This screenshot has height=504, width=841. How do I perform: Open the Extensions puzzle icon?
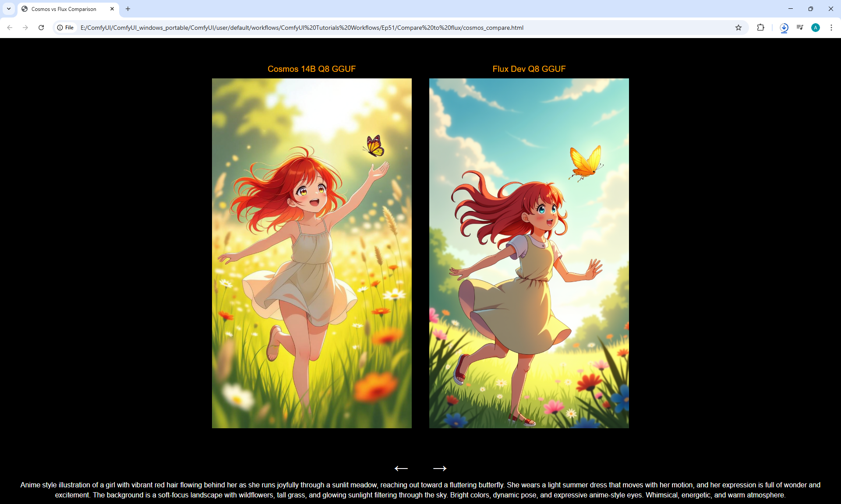click(760, 28)
